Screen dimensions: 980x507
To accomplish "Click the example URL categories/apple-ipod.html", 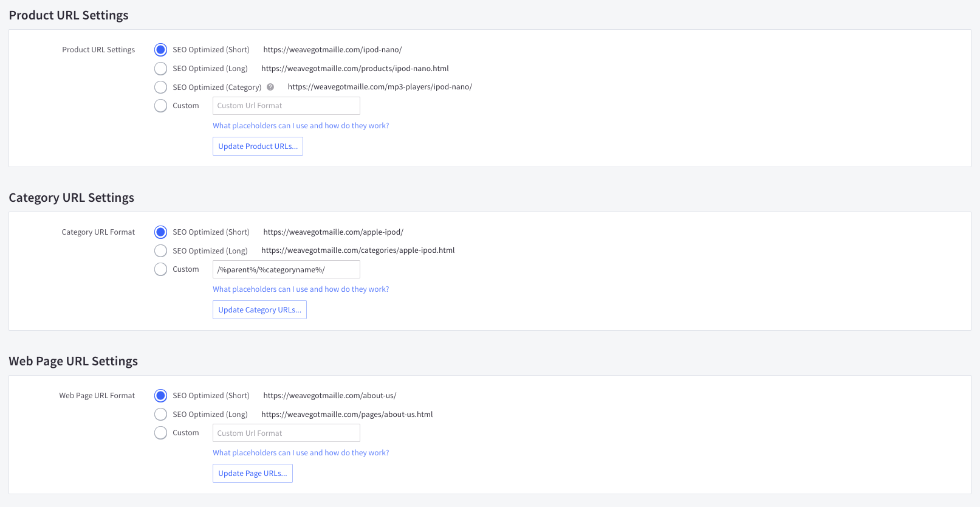I will click(x=358, y=250).
